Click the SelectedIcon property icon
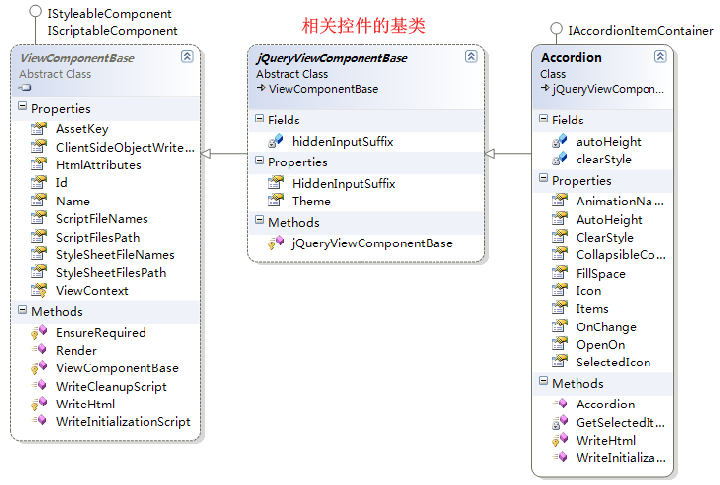This screenshot has width=720, height=485. (560, 361)
